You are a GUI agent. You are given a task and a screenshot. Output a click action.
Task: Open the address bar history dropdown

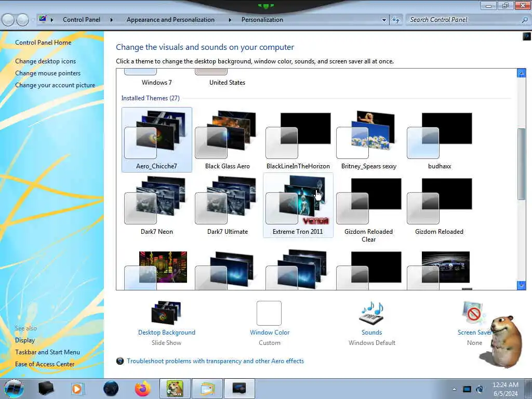384,20
